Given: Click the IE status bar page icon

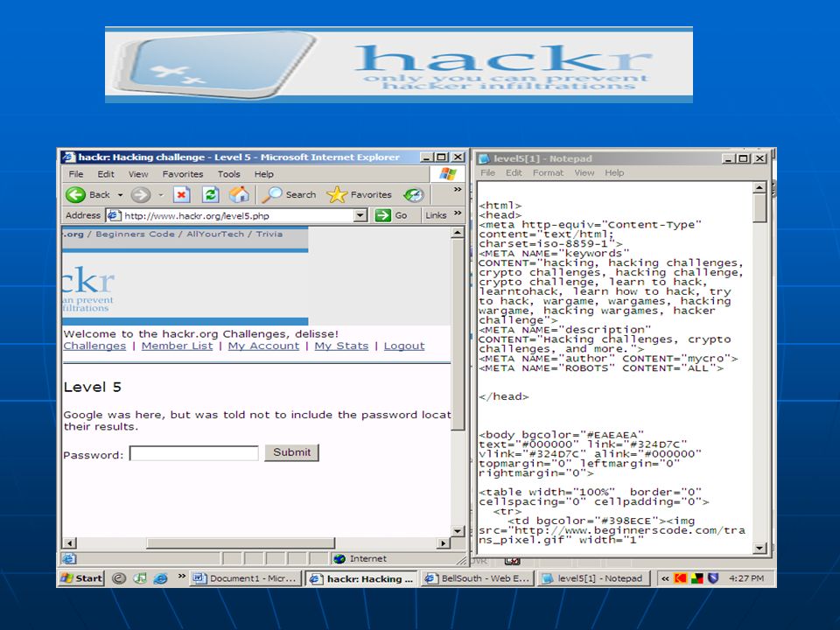Looking at the screenshot, I should pyautogui.click(x=69, y=559).
